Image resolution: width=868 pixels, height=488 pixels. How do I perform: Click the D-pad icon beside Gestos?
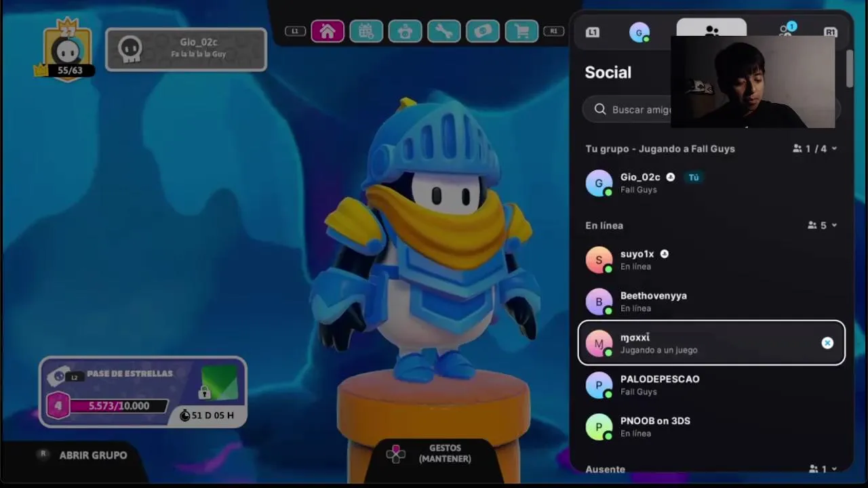coord(395,454)
